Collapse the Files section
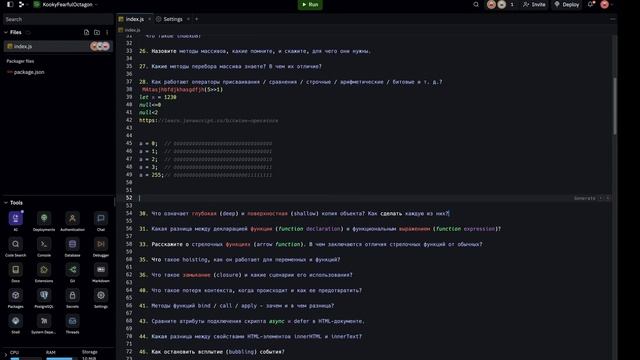This screenshot has width=640, height=360. tap(6, 32)
